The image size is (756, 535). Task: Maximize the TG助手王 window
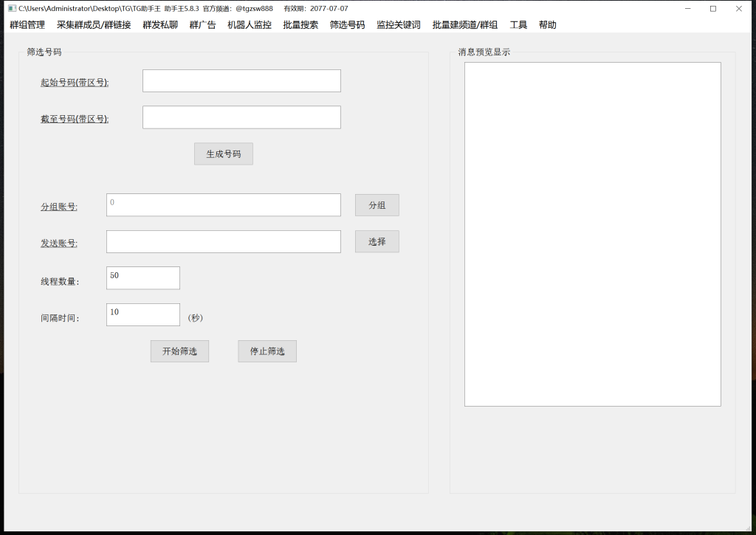(x=714, y=9)
